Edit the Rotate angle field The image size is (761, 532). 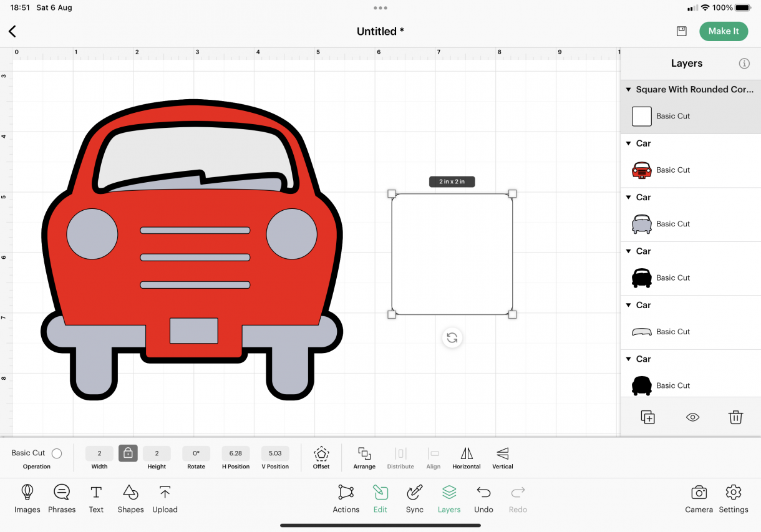[x=196, y=453]
